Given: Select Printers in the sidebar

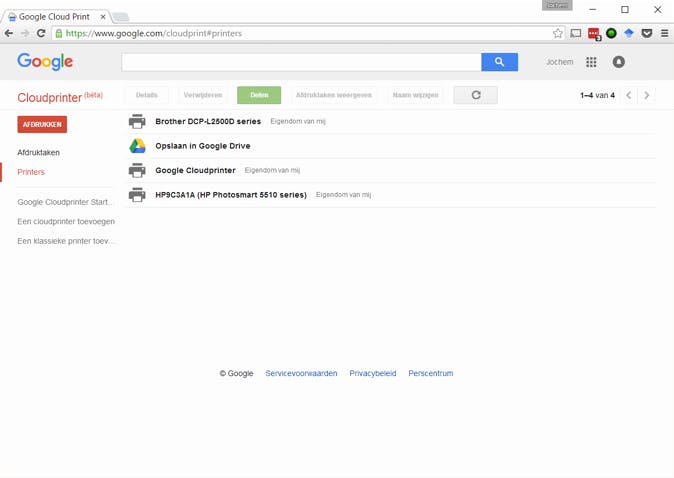Looking at the screenshot, I should [31, 172].
